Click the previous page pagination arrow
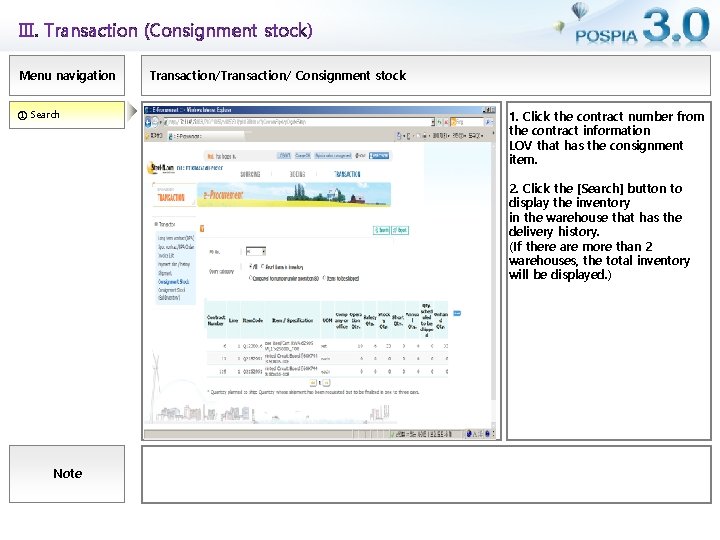This screenshot has width=720, height=540. click(313, 382)
